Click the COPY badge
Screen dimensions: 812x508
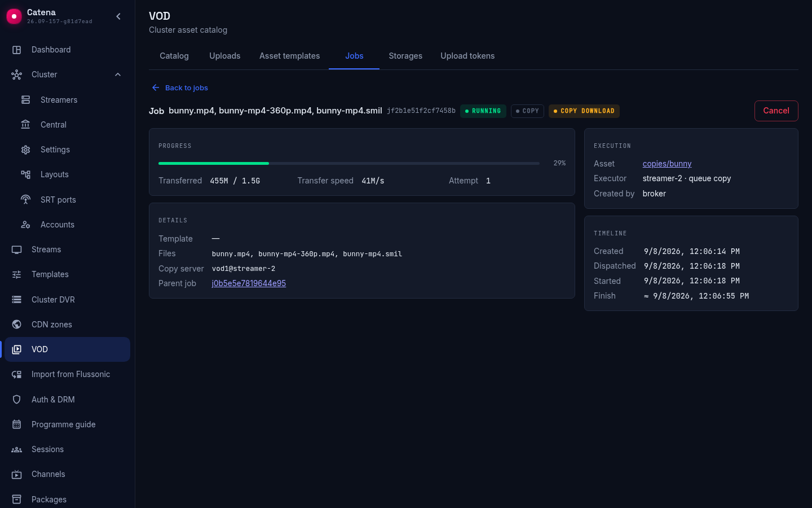[x=527, y=111]
